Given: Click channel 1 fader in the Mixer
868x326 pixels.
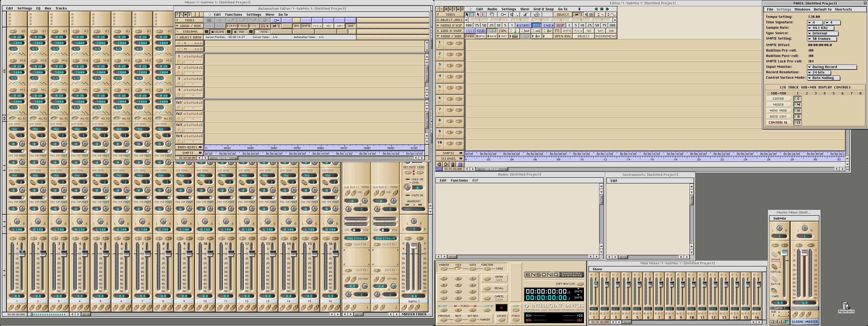Looking at the screenshot, I should pos(22,253).
